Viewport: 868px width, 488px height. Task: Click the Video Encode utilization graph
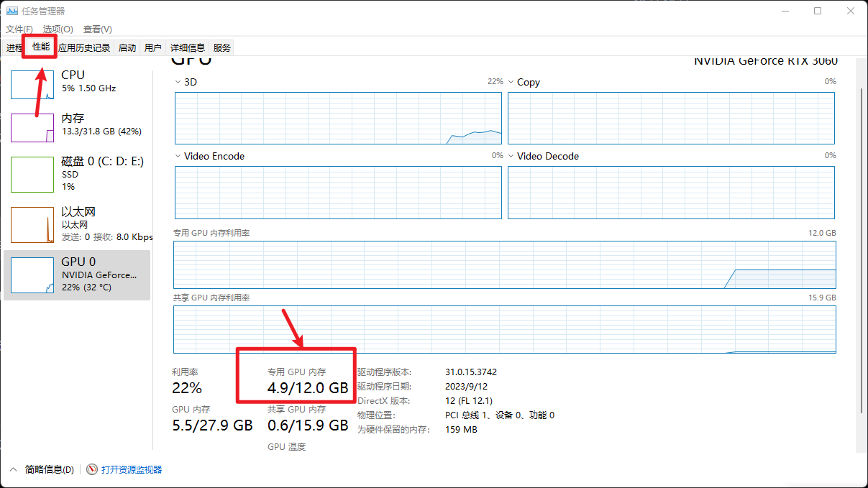[338, 193]
